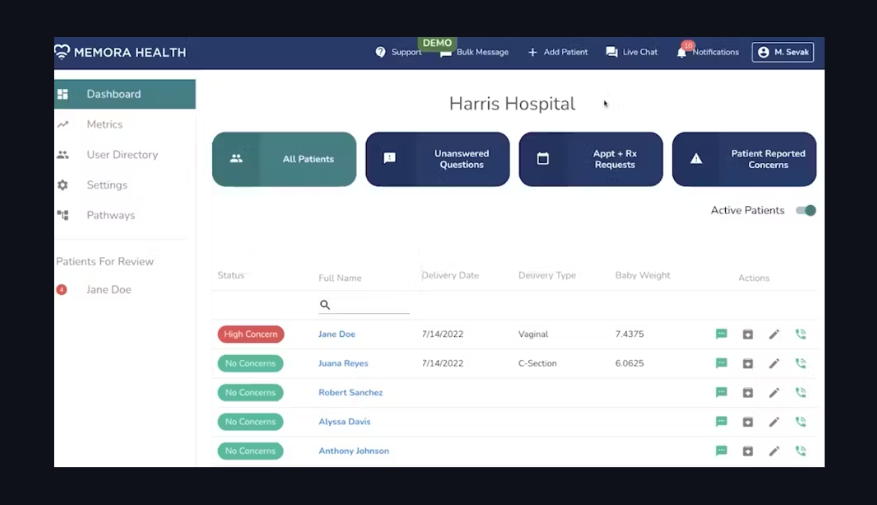Click Bulk Message in header
877x505 pixels.
pyautogui.click(x=474, y=52)
